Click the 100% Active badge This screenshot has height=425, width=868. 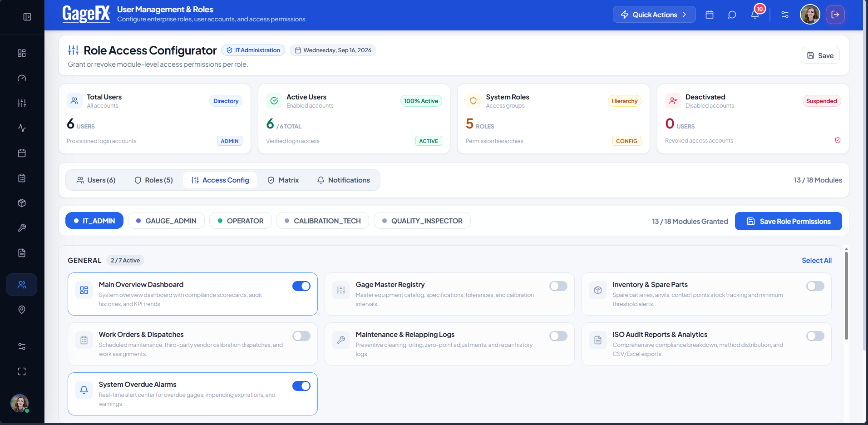[x=421, y=101]
